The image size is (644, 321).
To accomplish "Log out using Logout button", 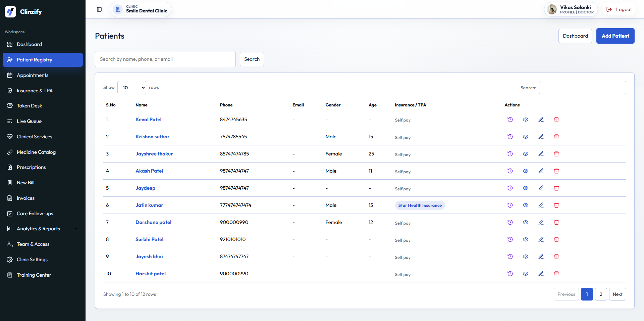I will (x=619, y=9).
